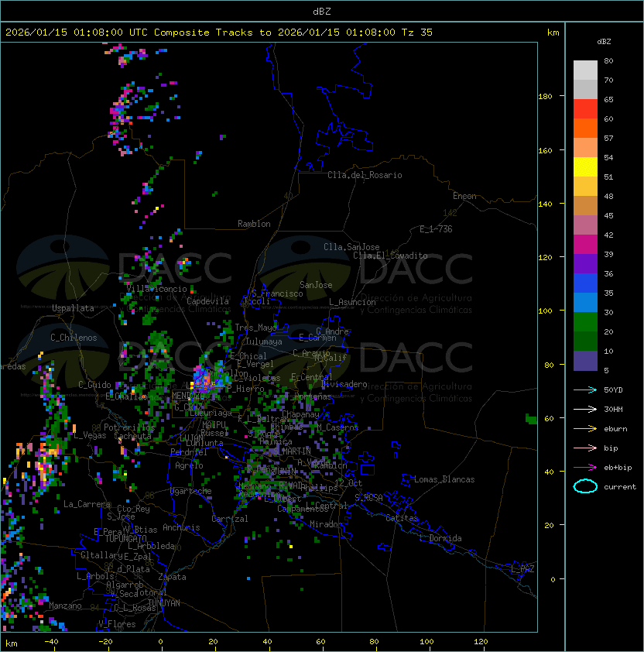644x652 pixels.
Task: Click the dBZ legend heading label
Action: pyautogui.click(x=605, y=41)
